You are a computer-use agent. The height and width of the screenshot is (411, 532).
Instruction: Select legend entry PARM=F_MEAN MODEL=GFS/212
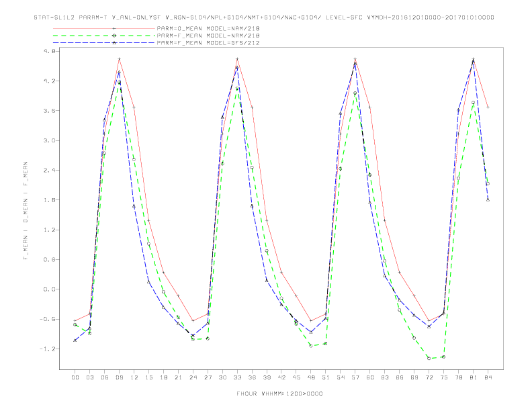pos(208,43)
